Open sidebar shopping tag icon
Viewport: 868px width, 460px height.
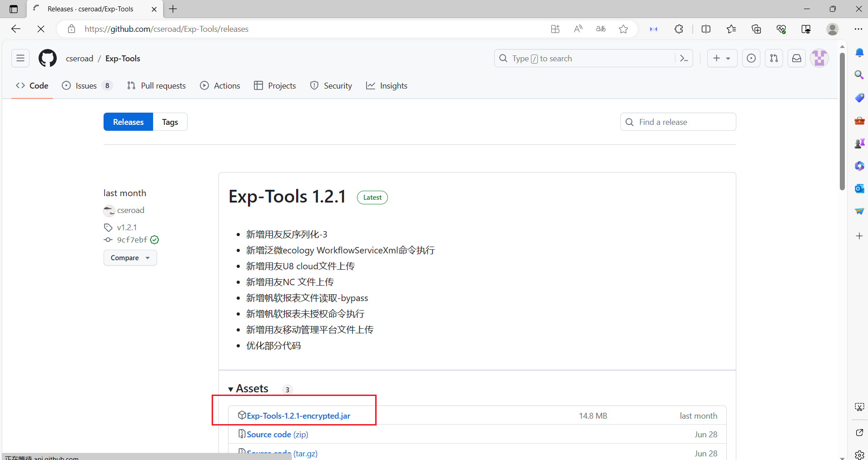(x=859, y=98)
